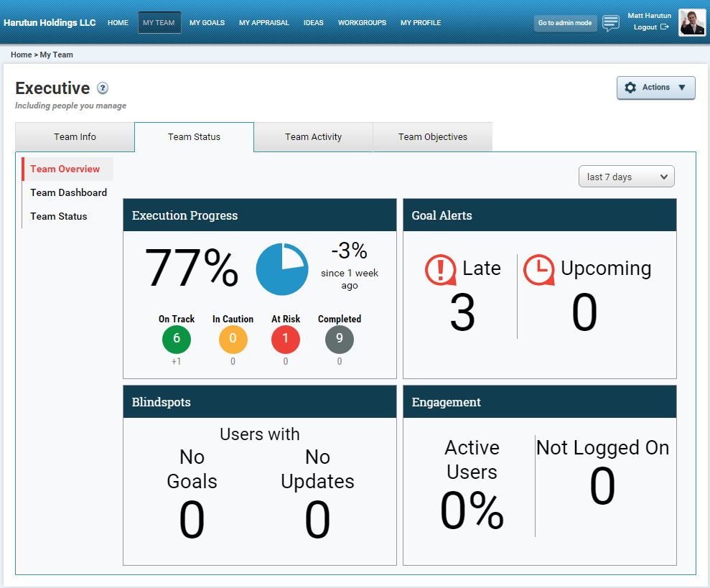The width and height of the screenshot is (710, 588).
Task: Click Harutun Holdings LLC logo text
Action: click(50, 23)
